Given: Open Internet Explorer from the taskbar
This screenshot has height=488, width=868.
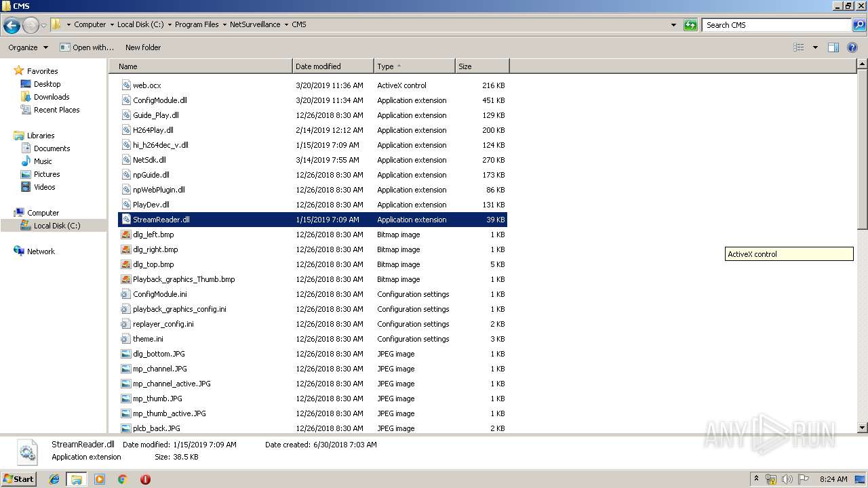Looking at the screenshot, I should click(54, 479).
